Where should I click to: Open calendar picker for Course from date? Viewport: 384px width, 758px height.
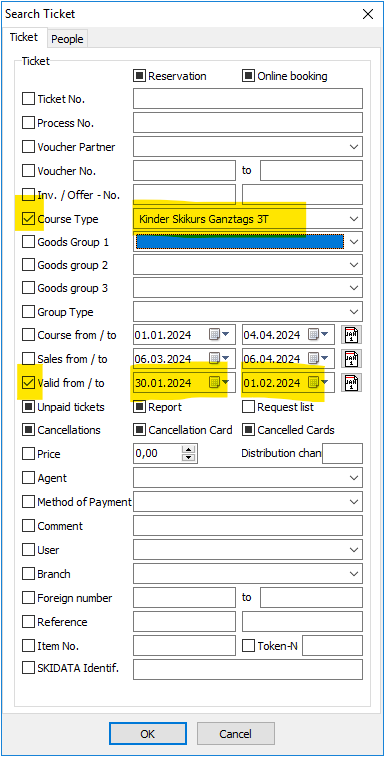[x=219, y=335]
